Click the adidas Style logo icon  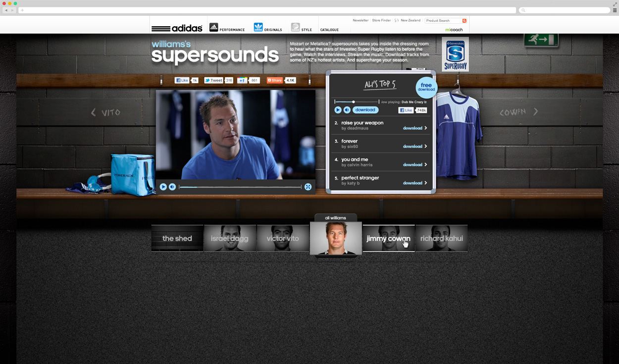[295, 27]
